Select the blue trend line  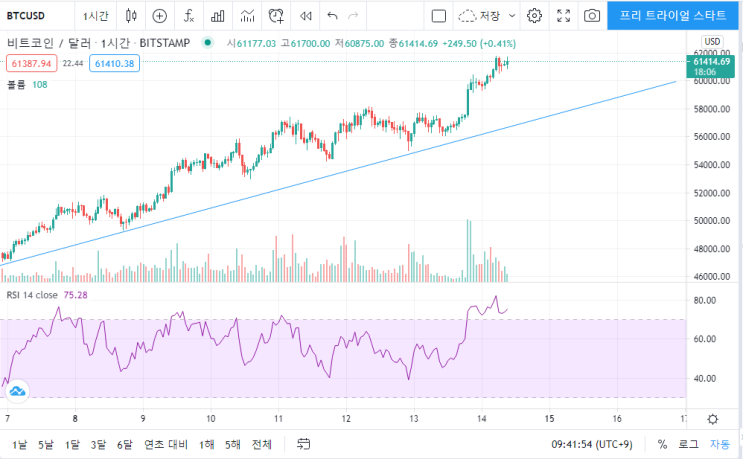(339, 173)
